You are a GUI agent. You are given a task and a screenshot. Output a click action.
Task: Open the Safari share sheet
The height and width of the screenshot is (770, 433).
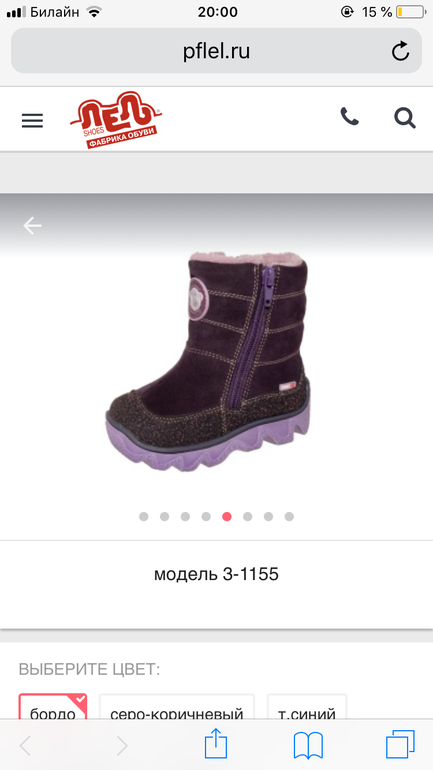(x=216, y=744)
